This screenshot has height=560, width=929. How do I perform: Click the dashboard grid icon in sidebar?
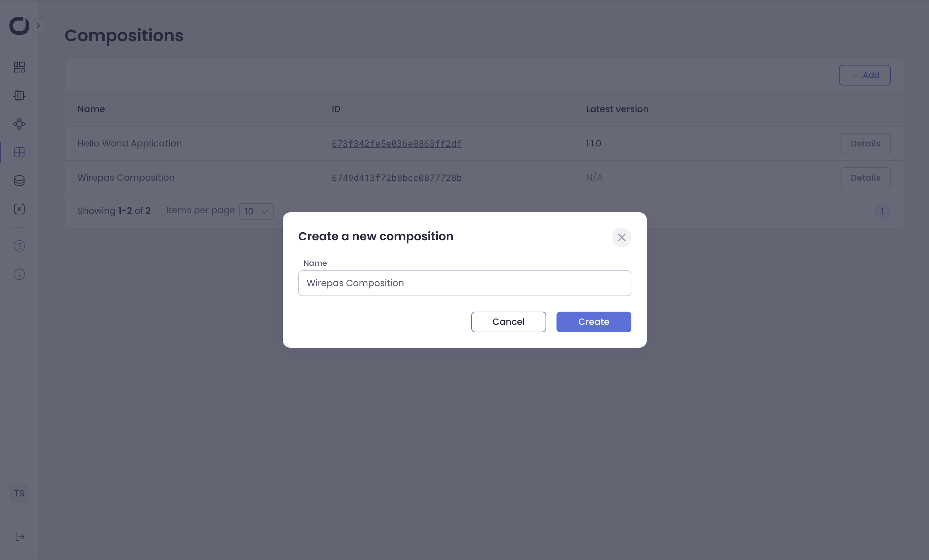click(19, 67)
